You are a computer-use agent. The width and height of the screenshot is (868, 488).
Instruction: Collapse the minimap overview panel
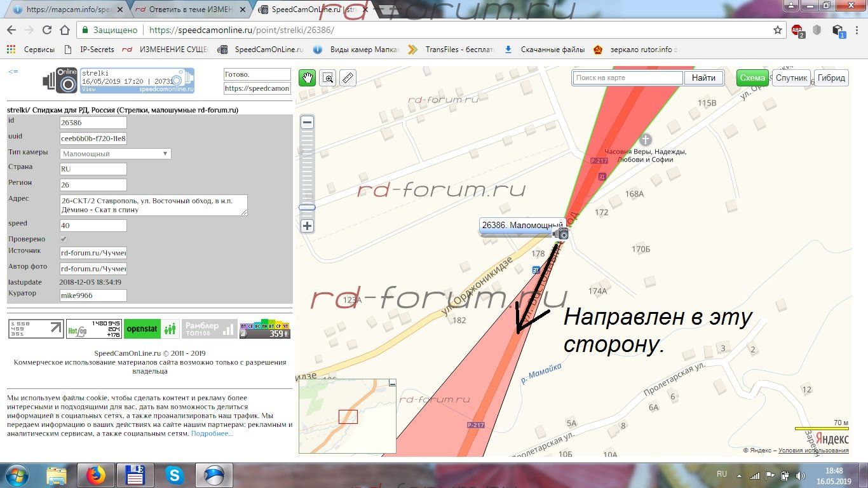tap(392, 383)
